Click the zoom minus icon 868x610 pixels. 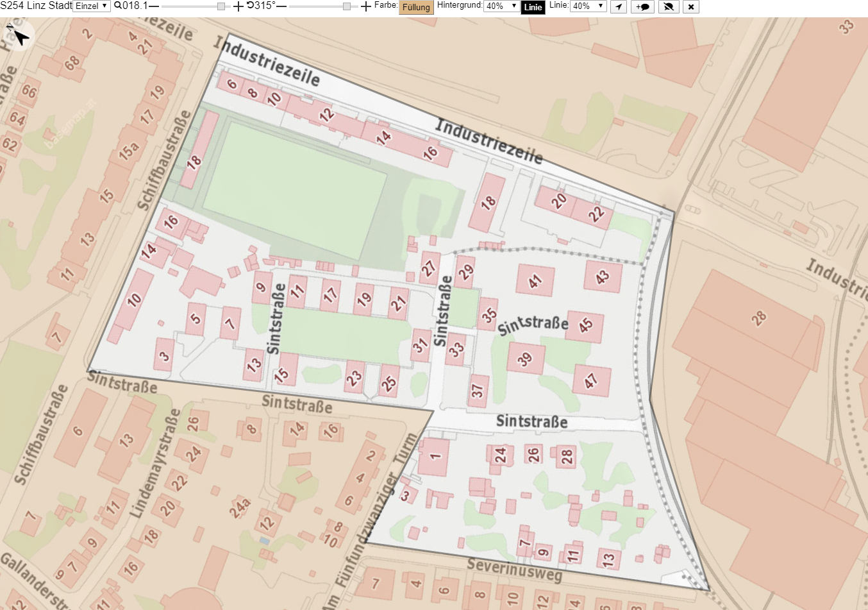click(154, 6)
